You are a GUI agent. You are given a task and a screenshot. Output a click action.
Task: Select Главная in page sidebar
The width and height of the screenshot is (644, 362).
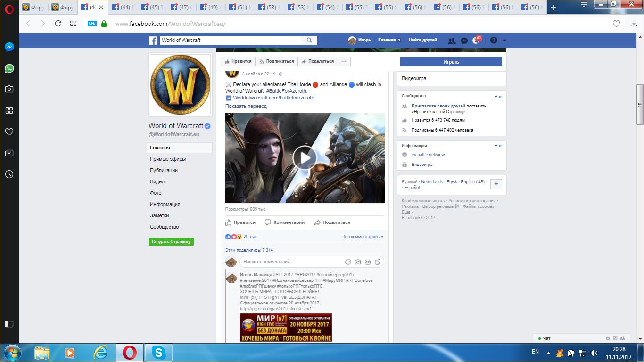(x=180, y=148)
